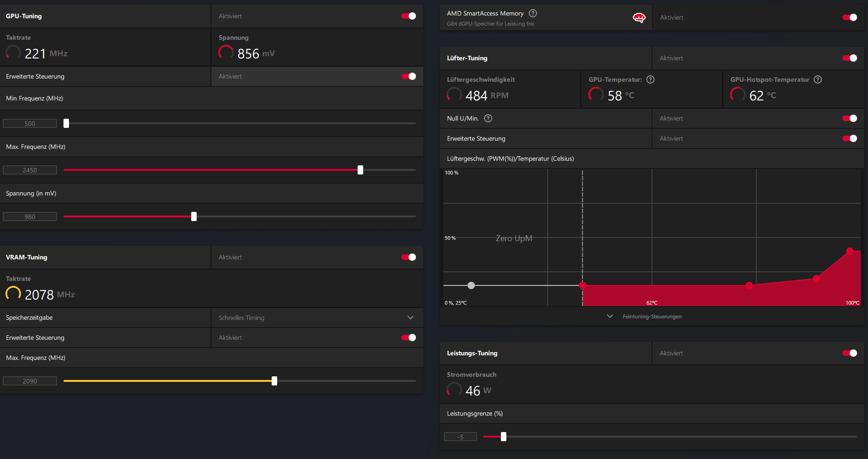Click the Spannung 856 mV gauge
The height and width of the screenshot is (459, 868).
coord(226,53)
